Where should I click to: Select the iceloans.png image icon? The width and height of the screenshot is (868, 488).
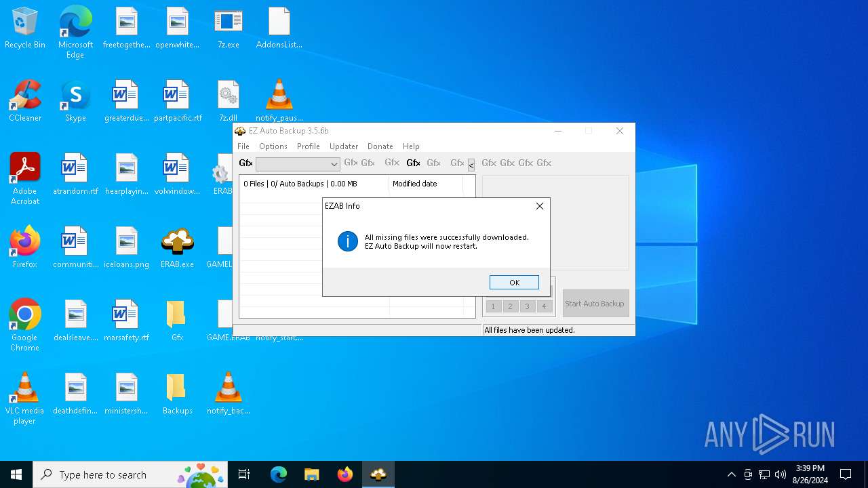[x=127, y=247]
